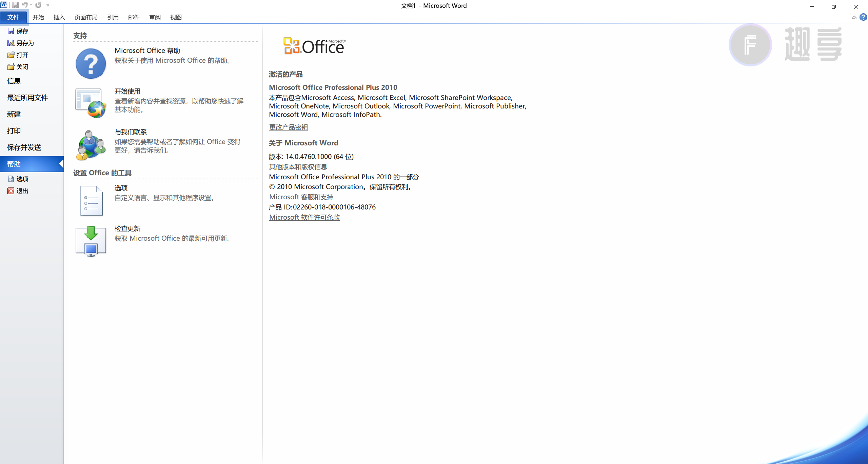Switch to the 开始 ribbon tab

point(38,17)
